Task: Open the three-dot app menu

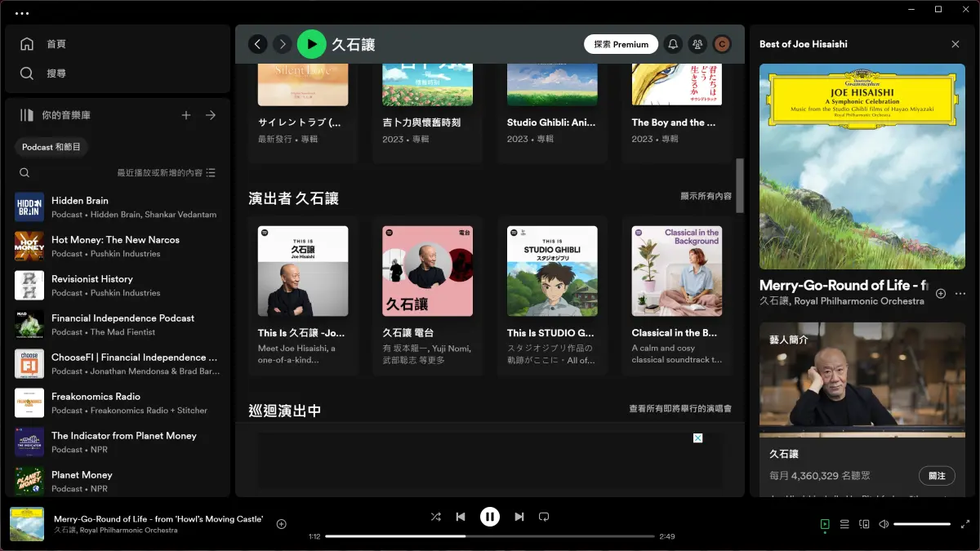Action: (x=22, y=13)
